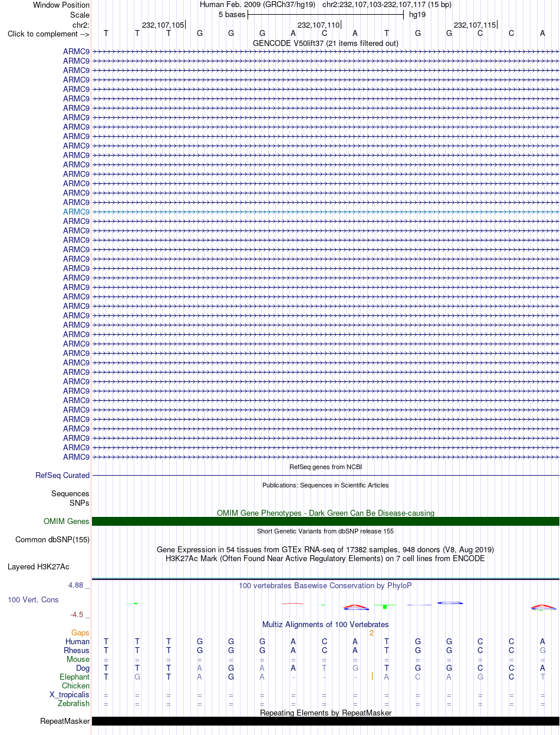Image resolution: width=560 pixels, height=735 pixels.
Task: Click the thin blue RefSeq Curated intron line
Action: (325, 475)
